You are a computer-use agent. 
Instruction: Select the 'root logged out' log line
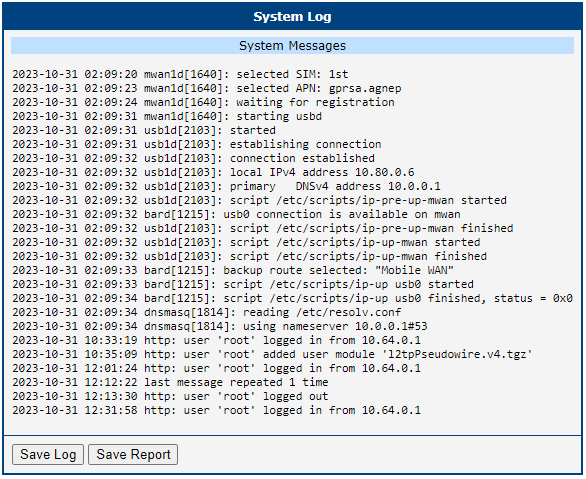click(x=170, y=397)
